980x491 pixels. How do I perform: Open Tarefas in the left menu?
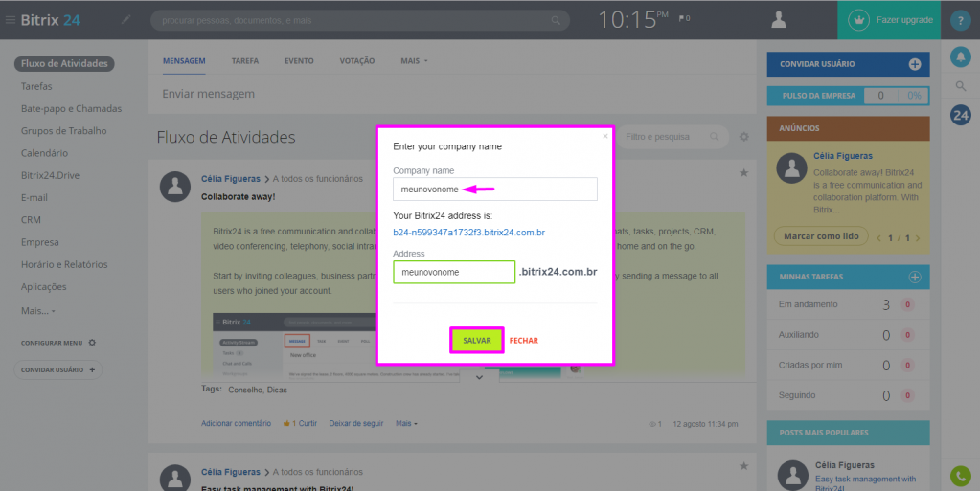(36, 86)
